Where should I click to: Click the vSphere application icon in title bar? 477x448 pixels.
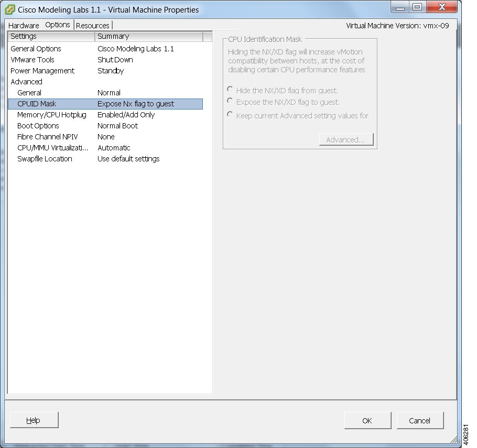pos(10,10)
